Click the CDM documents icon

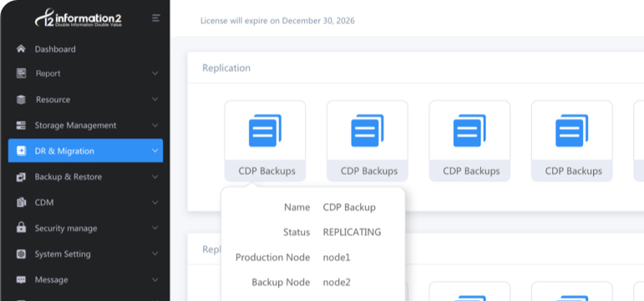point(21,202)
